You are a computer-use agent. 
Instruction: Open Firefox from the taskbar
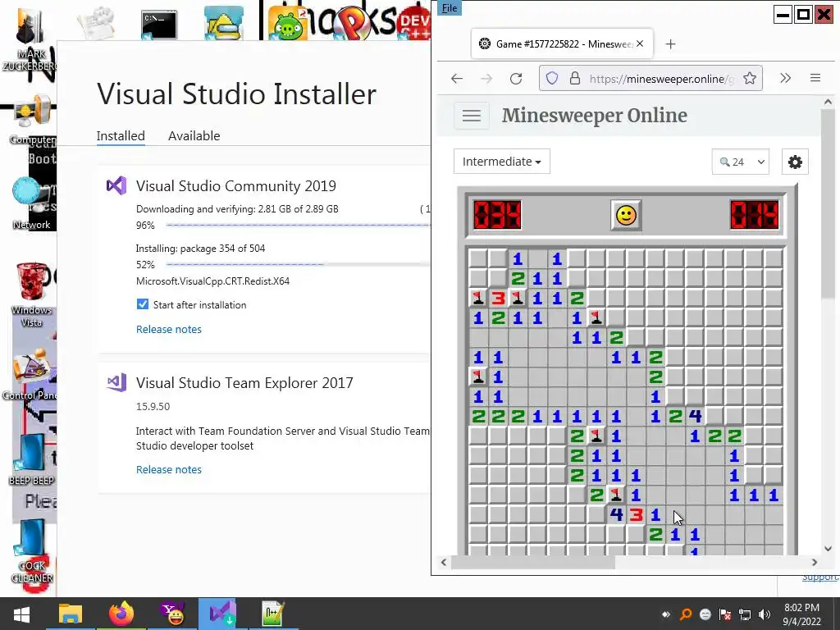click(x=121, y=614)
